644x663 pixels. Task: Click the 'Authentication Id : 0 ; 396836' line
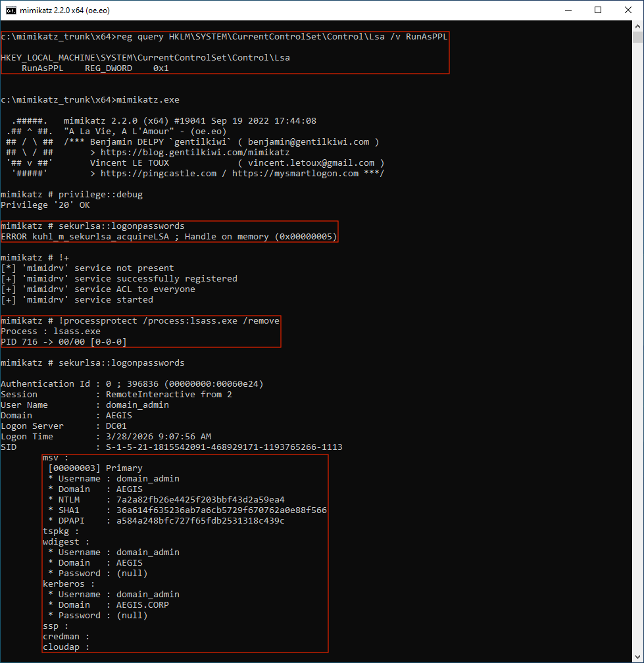click(132, 384)
